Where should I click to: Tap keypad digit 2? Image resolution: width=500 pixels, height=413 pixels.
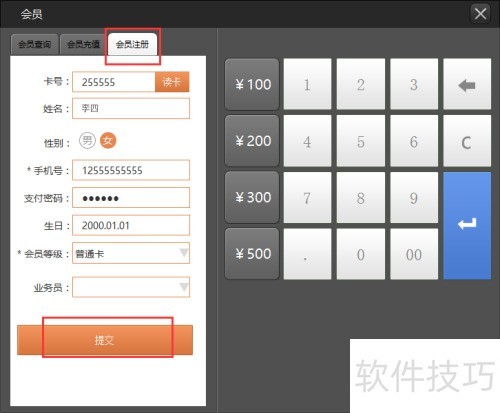point(361,84)
